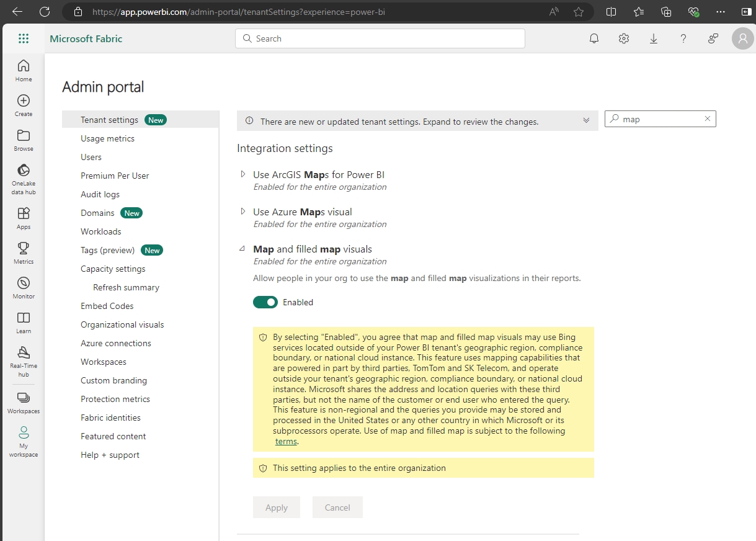Open the Help question mark icon
The width and height of the screenshot is (756, 541).
point(683,38)
